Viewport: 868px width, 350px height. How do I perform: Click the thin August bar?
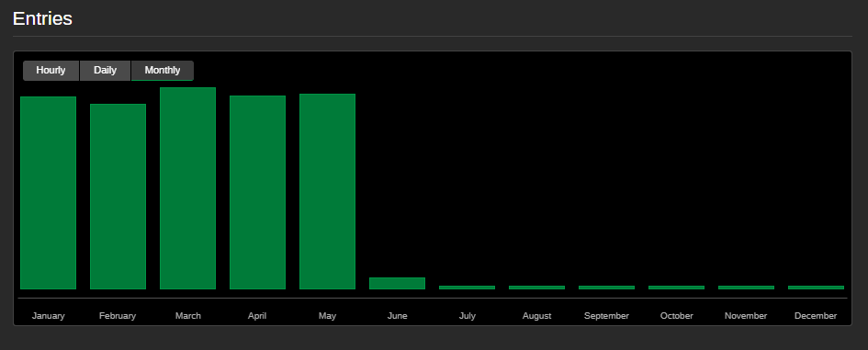coord(536,288)
